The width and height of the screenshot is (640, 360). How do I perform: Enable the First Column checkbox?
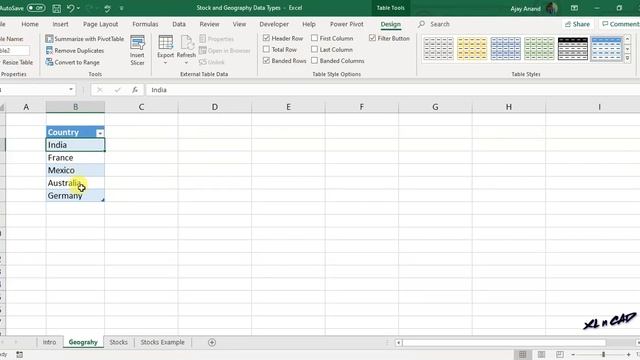pos(314,38)
